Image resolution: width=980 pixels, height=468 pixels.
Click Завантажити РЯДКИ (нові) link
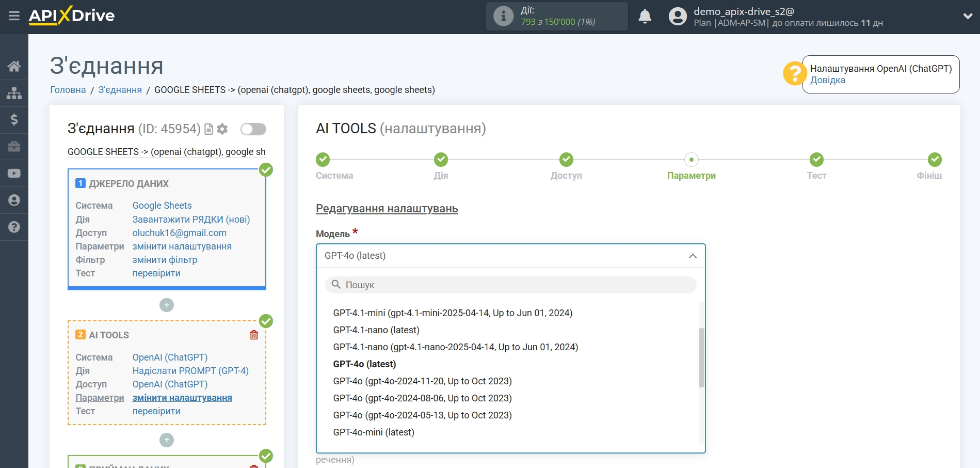coord(191,220)
